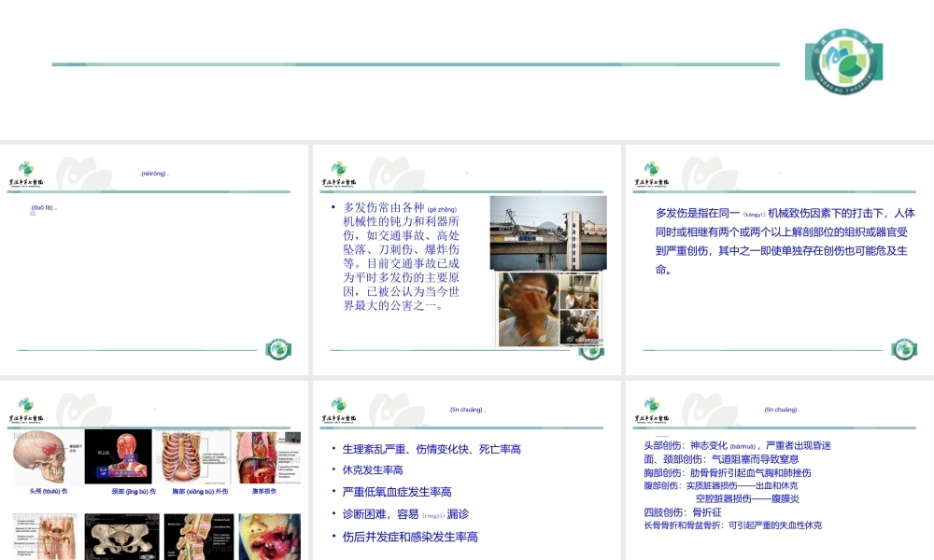This screenshot has height=560, width=934.
Task: Select the rib cage illustration labeled 胸部外伤
Action: coord(194,456)
